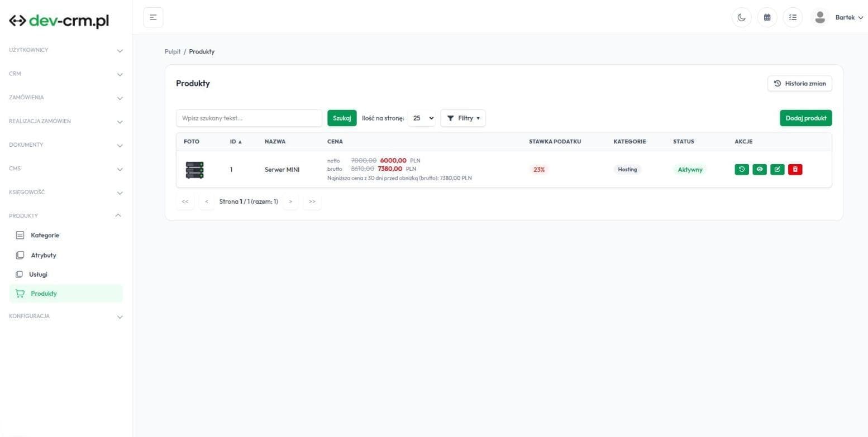
Task: Edit Serwer MINI with the pencil icon
Action: [778, 169]
